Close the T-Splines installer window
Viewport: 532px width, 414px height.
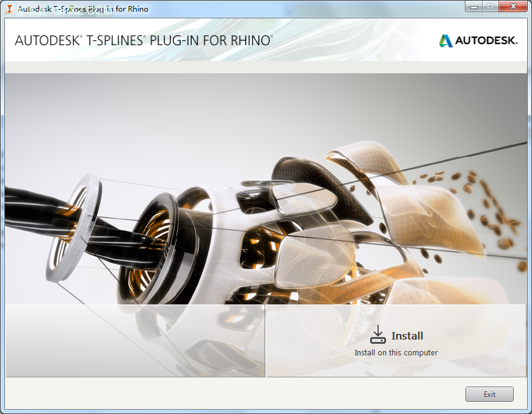512,7
